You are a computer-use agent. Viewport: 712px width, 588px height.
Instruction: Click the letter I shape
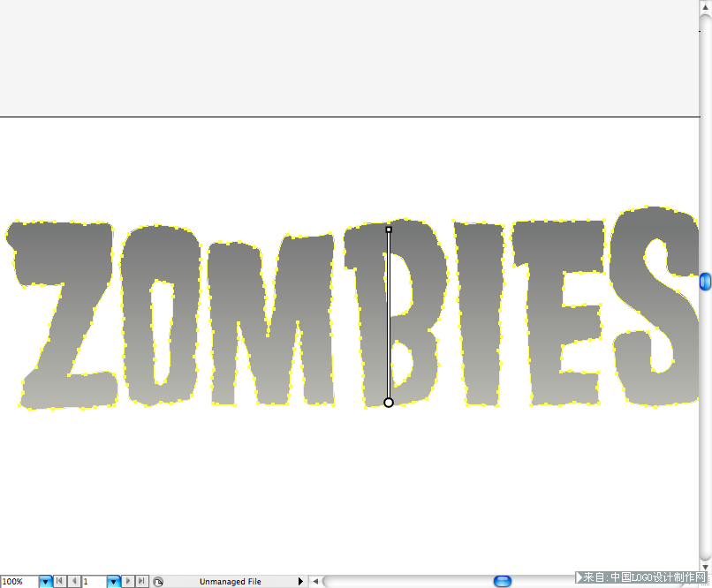(481, 314)
